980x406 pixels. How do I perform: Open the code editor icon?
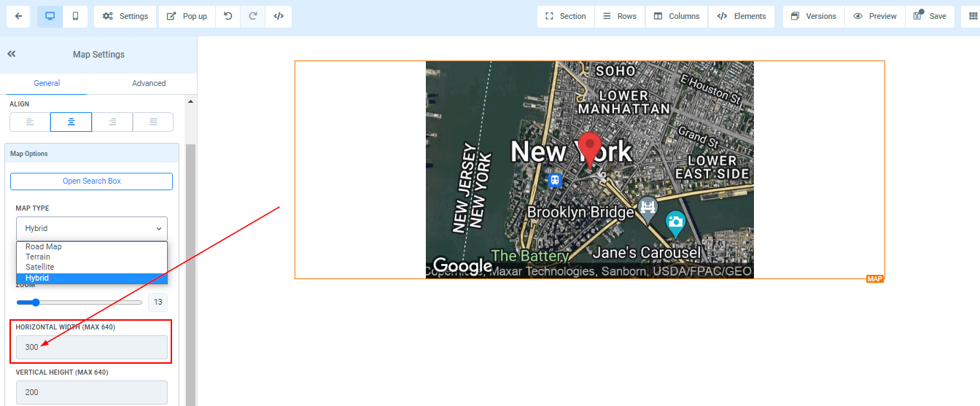(x=279, y=16)
